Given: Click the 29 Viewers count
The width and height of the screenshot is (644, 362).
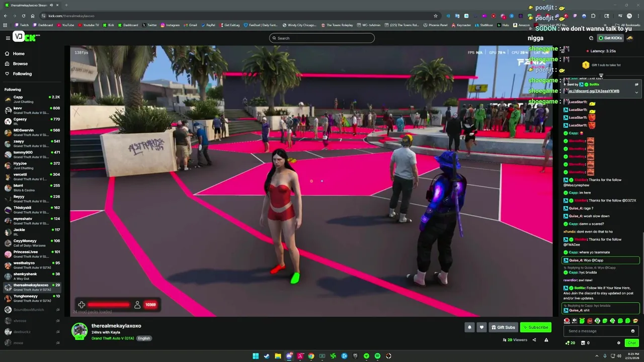Looking at the screenshot, I should pyautogui.click(x=515, y=340).
